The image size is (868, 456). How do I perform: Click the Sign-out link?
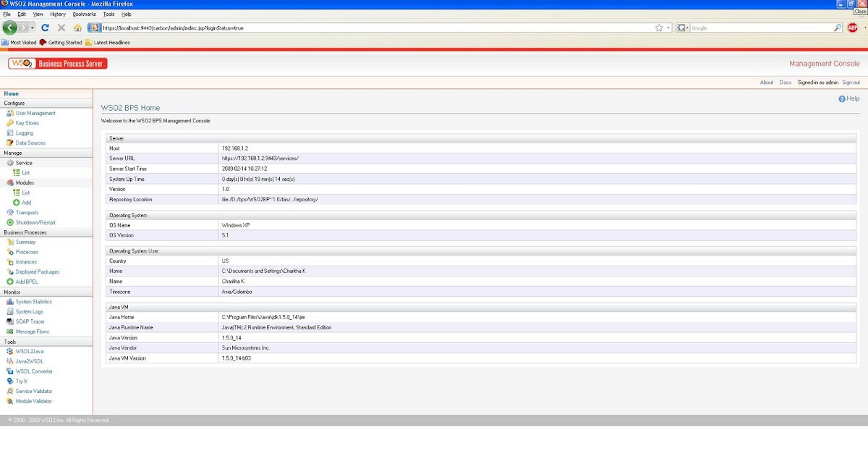coord(851,83)
